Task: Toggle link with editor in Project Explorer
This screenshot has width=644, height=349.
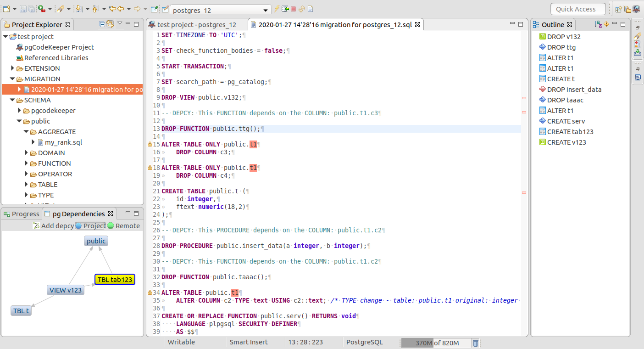Action: point(110,24)
